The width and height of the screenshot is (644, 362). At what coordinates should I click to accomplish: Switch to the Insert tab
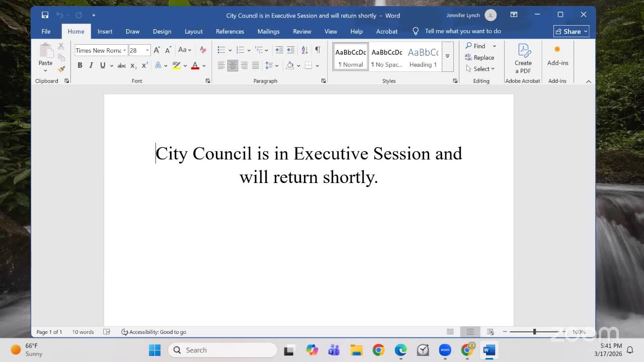click(x=105, y=31)
